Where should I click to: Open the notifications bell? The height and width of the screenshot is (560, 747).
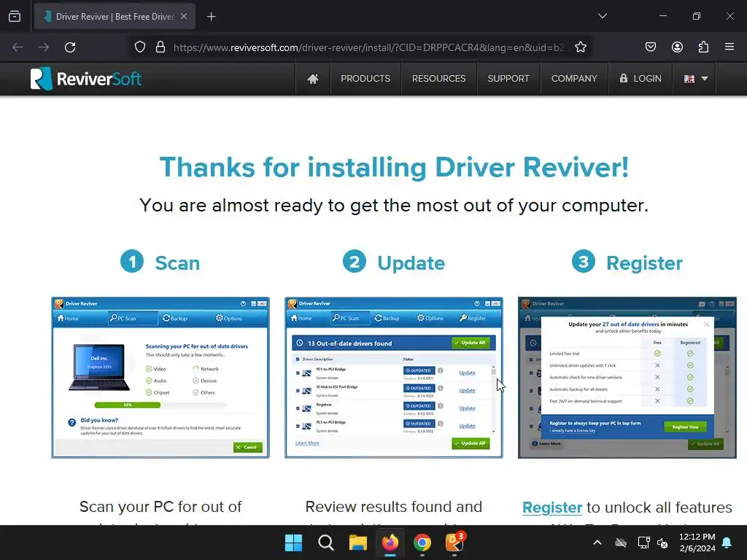click(x=727, y=542)
